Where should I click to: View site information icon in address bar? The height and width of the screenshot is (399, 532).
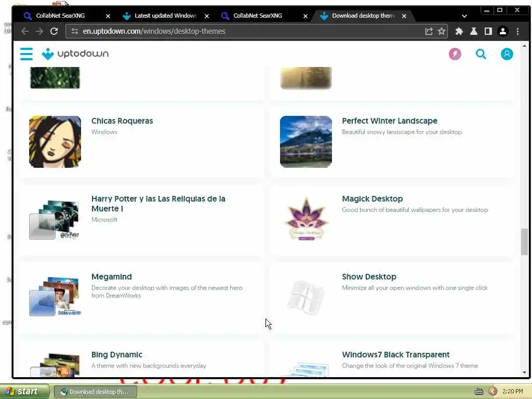point(75,31)
